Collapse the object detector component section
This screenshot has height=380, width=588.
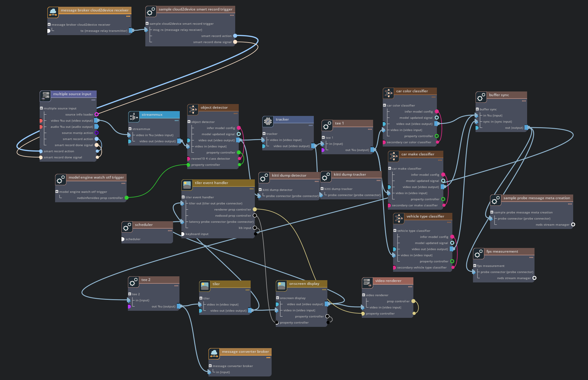(189, 122)
